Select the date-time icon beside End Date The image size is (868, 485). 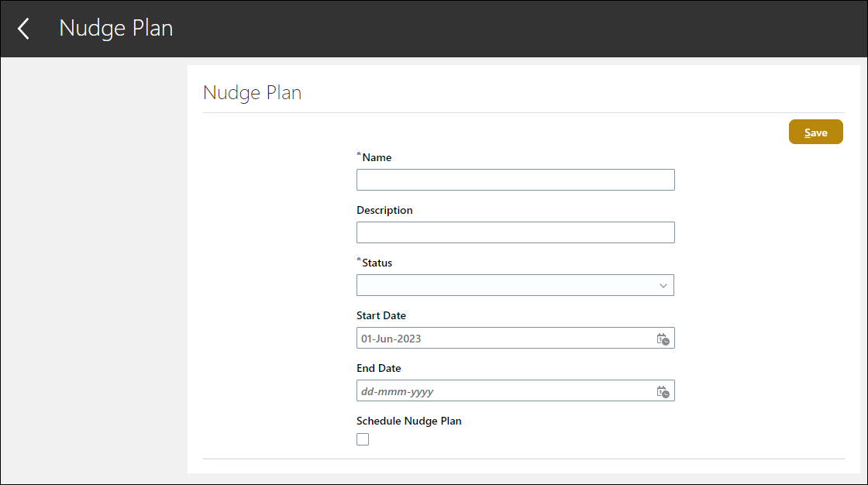coord(663,390)
